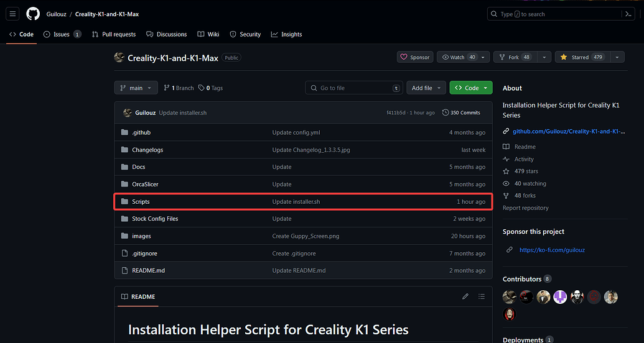Expand the Add file dropdown
This screenshot has height=343, width=644.
pos(426,88)
